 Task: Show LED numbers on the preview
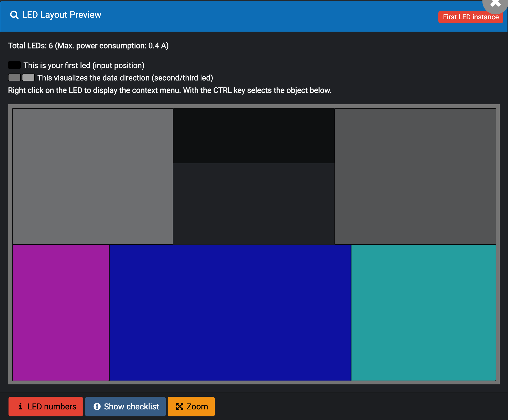(x=46, y=406)
